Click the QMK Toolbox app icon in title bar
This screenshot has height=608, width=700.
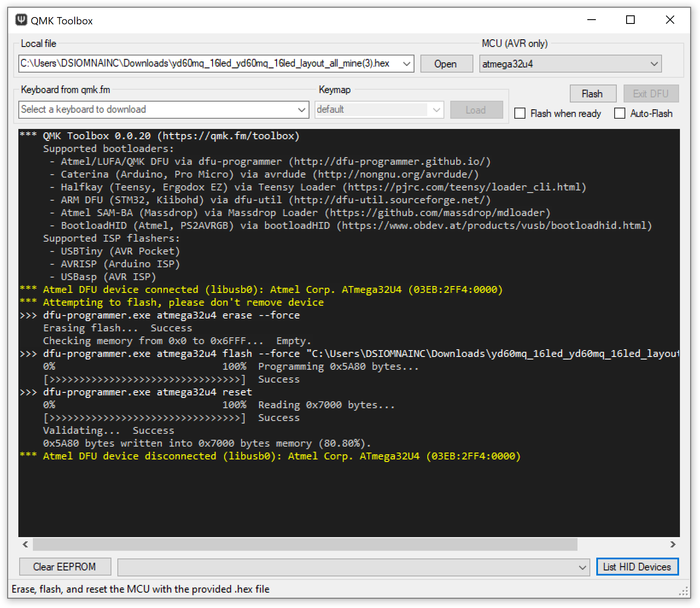coord(21,20)
